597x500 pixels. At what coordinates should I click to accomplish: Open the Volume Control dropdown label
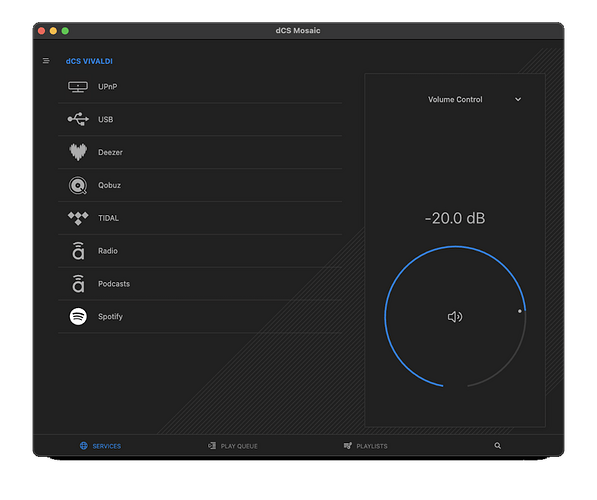click(455, 99)
